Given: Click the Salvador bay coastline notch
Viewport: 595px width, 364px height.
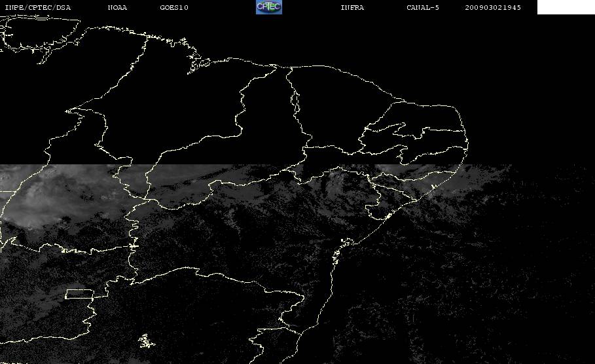Looking at the screenshot, I should coord(347,242).
